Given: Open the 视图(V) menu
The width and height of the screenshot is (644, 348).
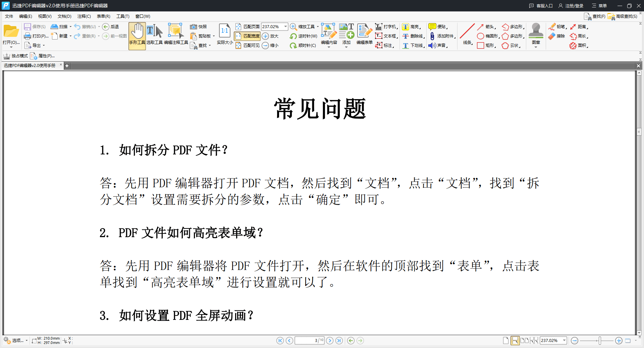Looking at the screenshot, I should (x=45, y=16).
